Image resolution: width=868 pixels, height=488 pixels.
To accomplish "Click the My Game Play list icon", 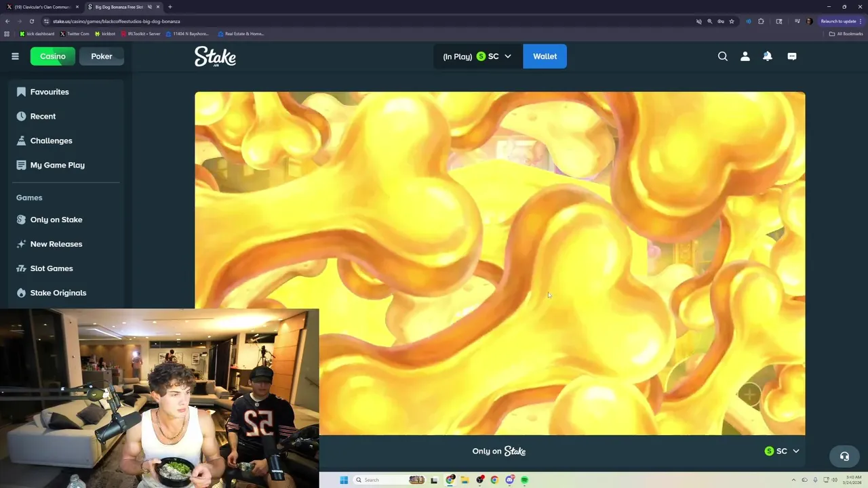I will (x=21, y=165).
